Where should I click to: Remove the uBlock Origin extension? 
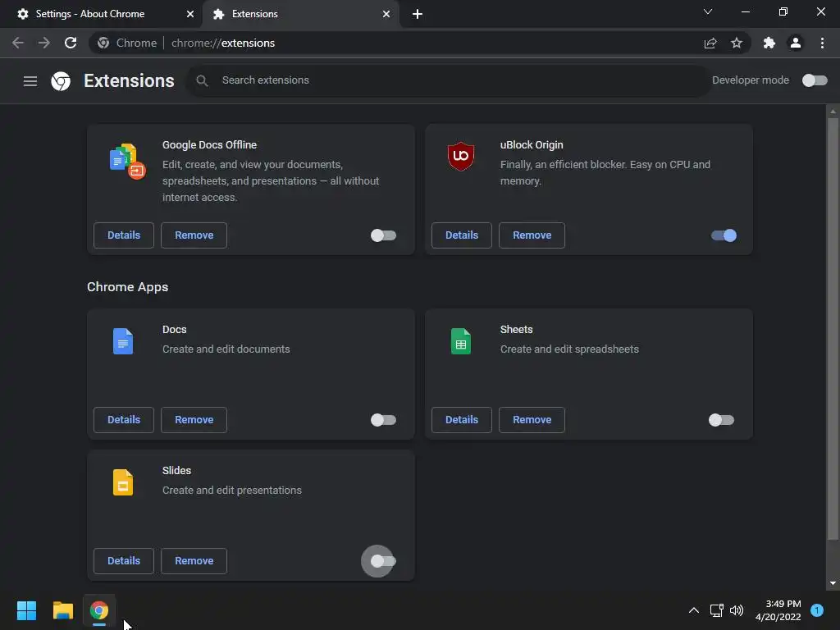(532, 235)
